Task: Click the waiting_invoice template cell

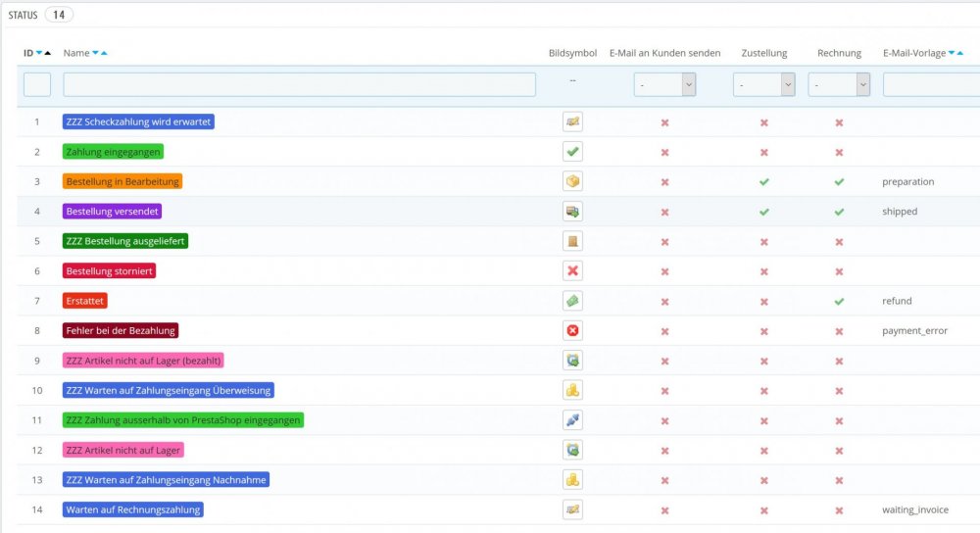Action: (915, 509)
